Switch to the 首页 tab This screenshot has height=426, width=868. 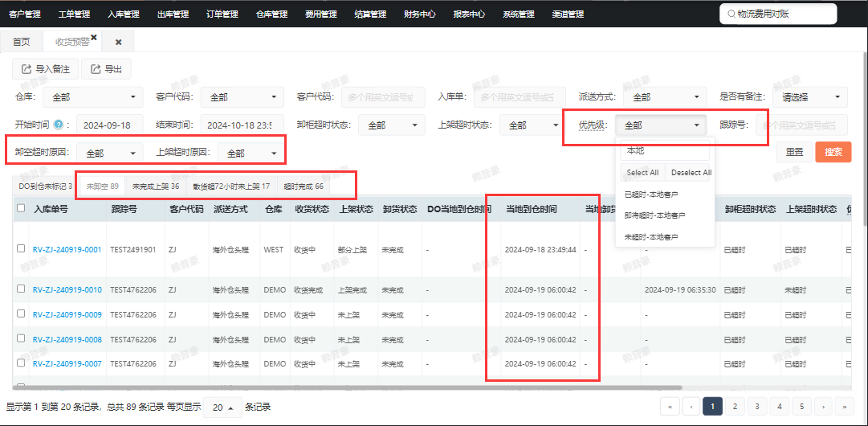(22, 42)
